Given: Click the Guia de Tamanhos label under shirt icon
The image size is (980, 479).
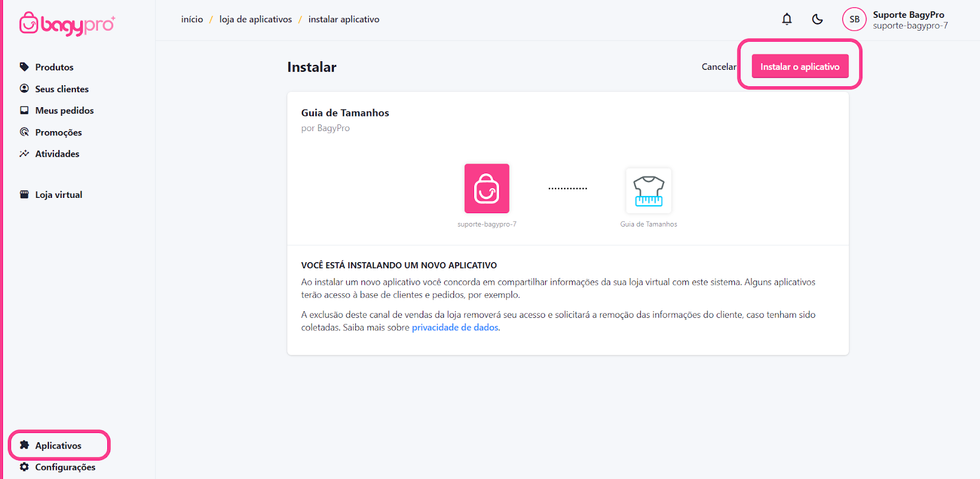Looking at the screenshot, I should click(x=649, y=224).
